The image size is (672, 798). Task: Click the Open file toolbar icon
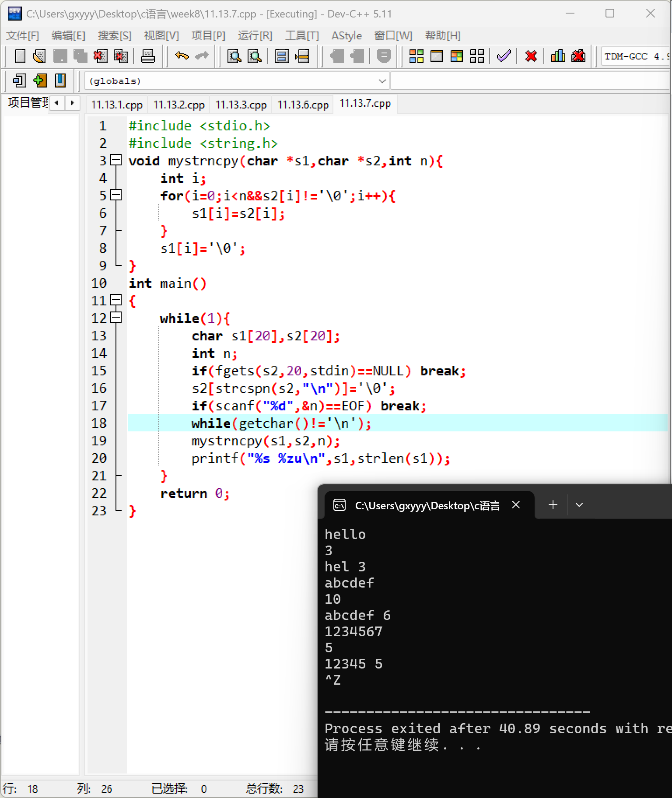[40, 56]
